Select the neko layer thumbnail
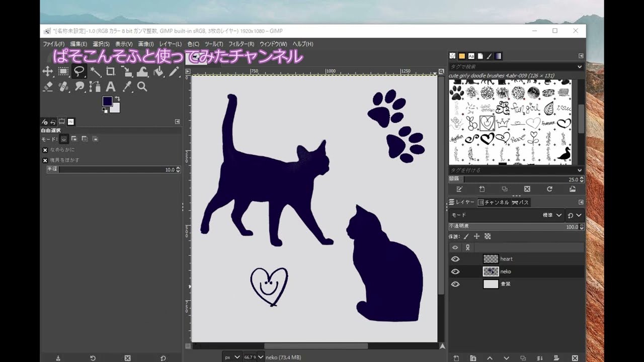This screenshot has width=644, height=362. tap(491, 271)
